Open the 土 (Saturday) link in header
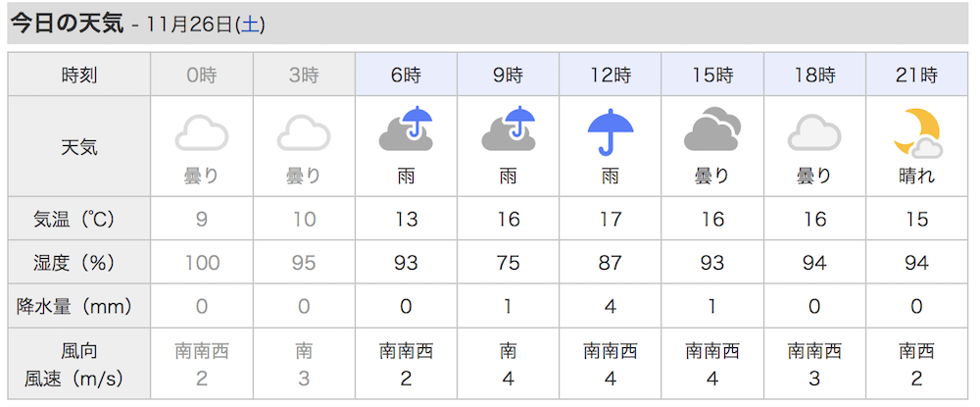Image resolution: width=980 pixels, height=407 pixels. (x=249, y=25)
